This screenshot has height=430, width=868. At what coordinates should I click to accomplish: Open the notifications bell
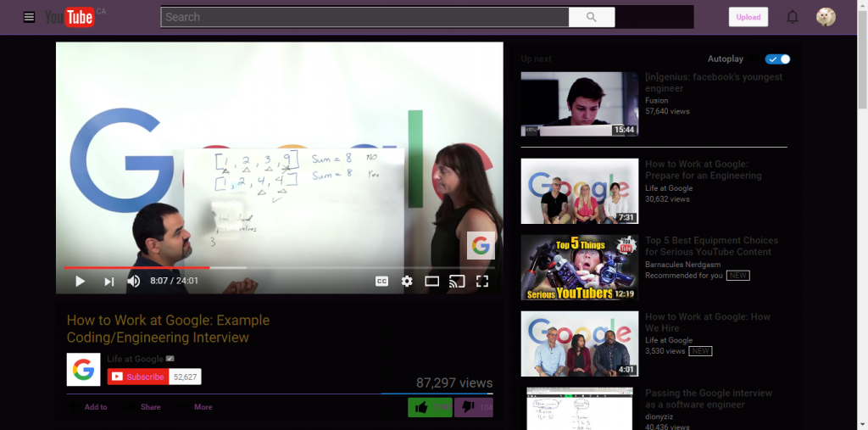click(793, 17)
